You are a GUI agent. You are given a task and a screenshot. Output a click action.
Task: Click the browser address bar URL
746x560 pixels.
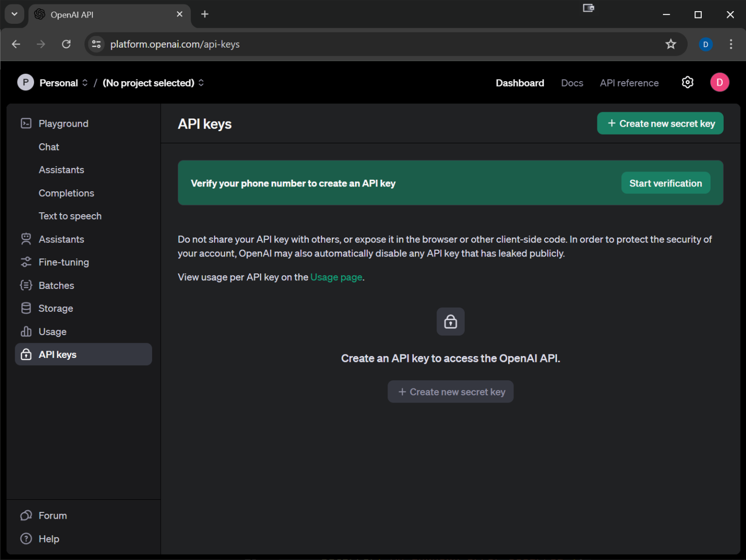pos(175,44)
